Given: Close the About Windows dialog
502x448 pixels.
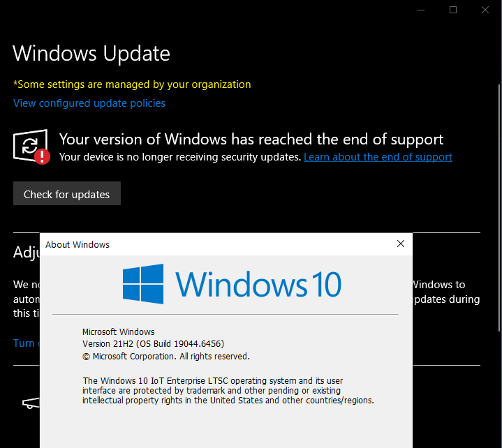Looking at the screenshot, I should (x=401, y=244).
